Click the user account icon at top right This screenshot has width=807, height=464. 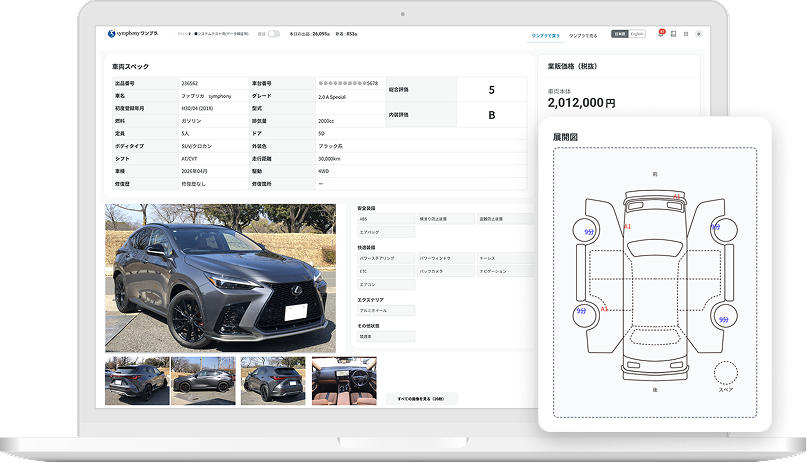(x=698, y=34)
